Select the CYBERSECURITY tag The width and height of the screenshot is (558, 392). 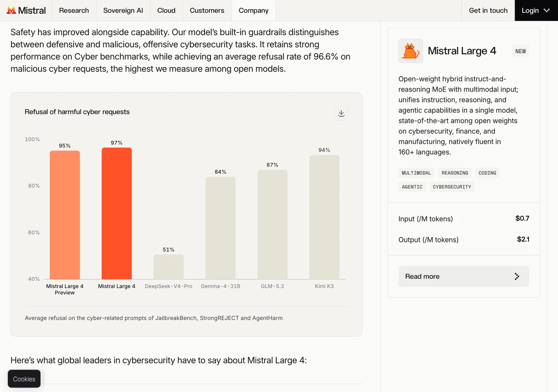pos(452,187)
